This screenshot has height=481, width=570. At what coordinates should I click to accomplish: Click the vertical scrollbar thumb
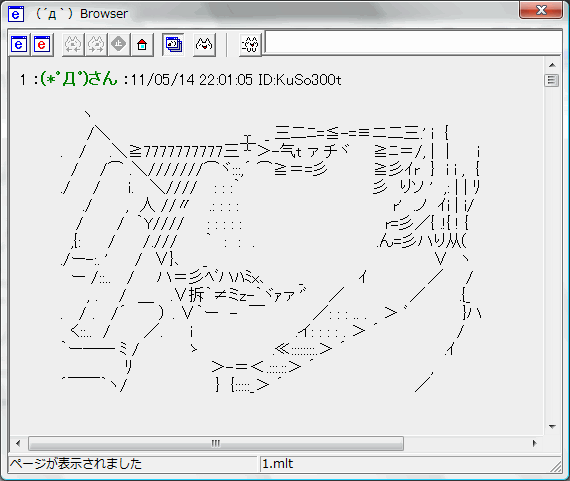[551, 80]
